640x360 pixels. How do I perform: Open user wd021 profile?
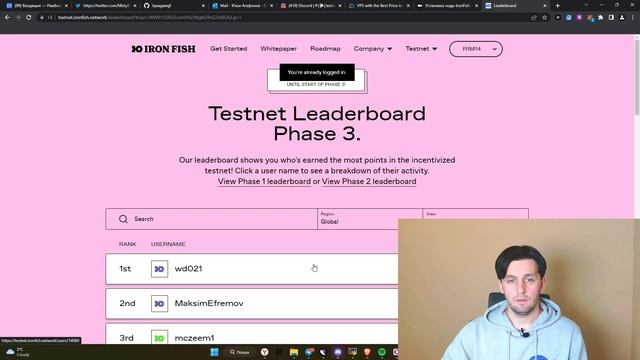[x=188, y=269]
